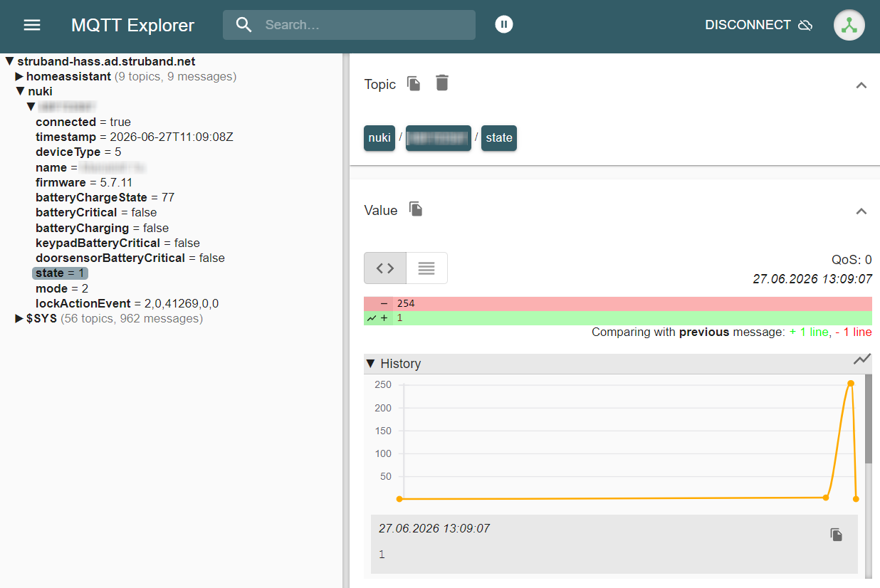Viewport: 880px width, 588px height.
Task: Expand the homeassistant topic
Action: (20, 76)
